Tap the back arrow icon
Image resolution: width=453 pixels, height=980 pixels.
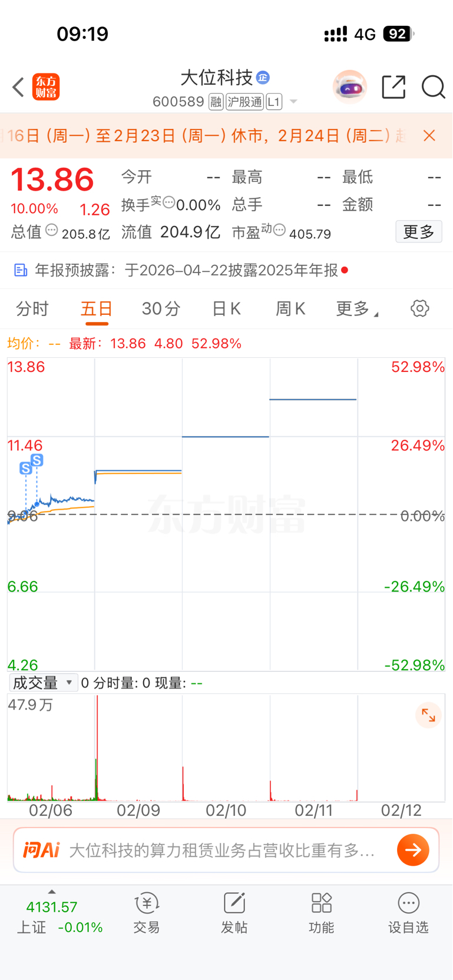18,87
